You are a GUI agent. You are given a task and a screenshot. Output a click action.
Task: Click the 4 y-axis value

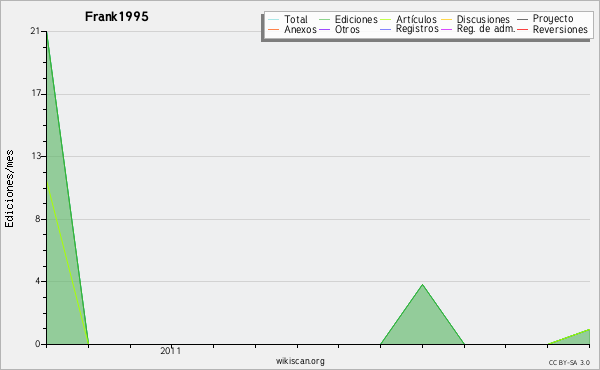[x=38, y=281]
